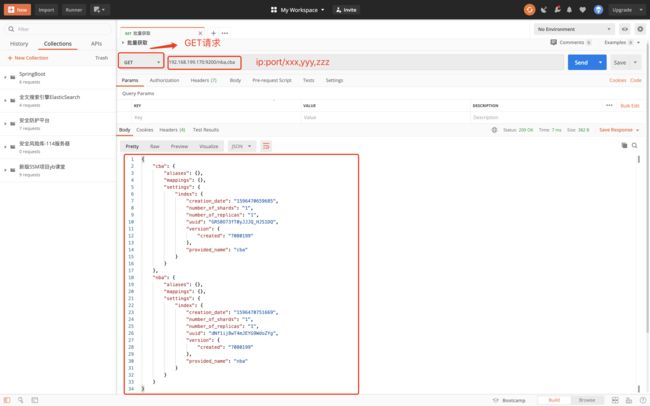This screenshot has height=406, width=650.
Task: Click the Code link
Action: pos(635,80)
